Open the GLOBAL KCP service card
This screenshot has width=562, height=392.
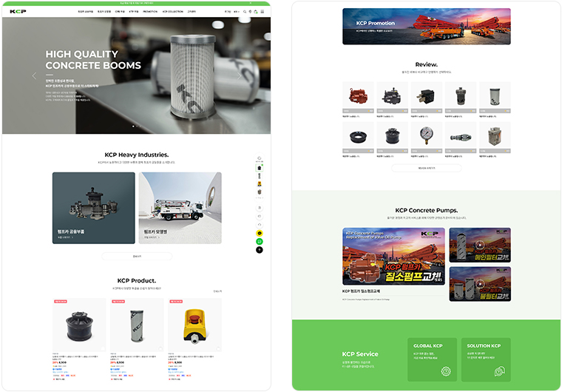tap(433, 359)
